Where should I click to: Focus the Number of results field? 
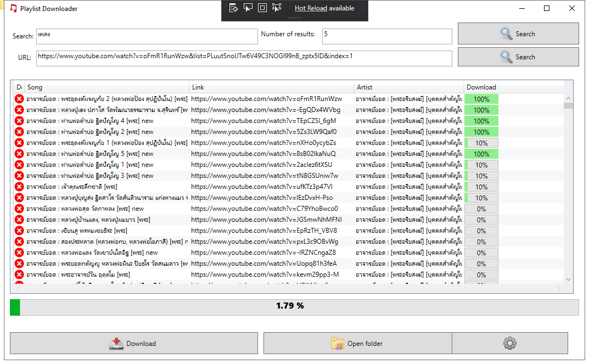click(x=387, y=36)
